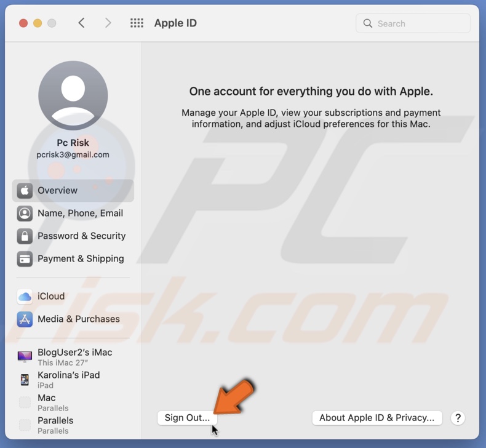
Task: Click the Overview Apple logo icon
Action: tap(25, 190)
